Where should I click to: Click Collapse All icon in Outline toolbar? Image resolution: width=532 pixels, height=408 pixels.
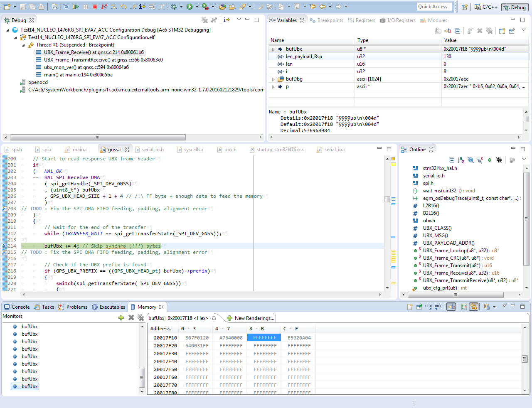tap(452, 160)
